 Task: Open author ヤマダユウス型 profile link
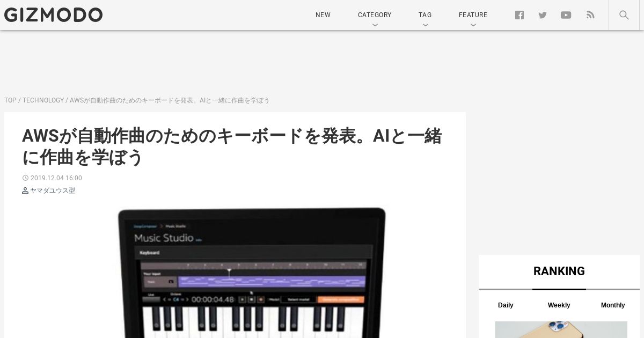tap(53, 190)
